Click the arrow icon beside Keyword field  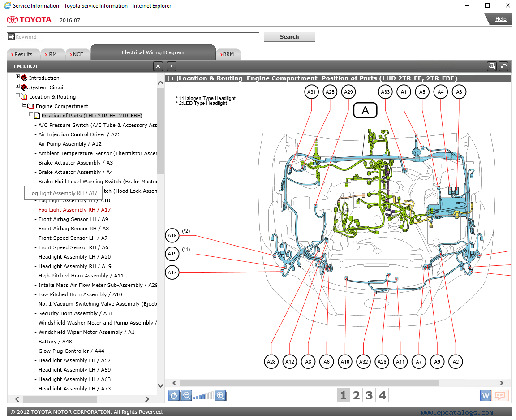click(11, 37)
